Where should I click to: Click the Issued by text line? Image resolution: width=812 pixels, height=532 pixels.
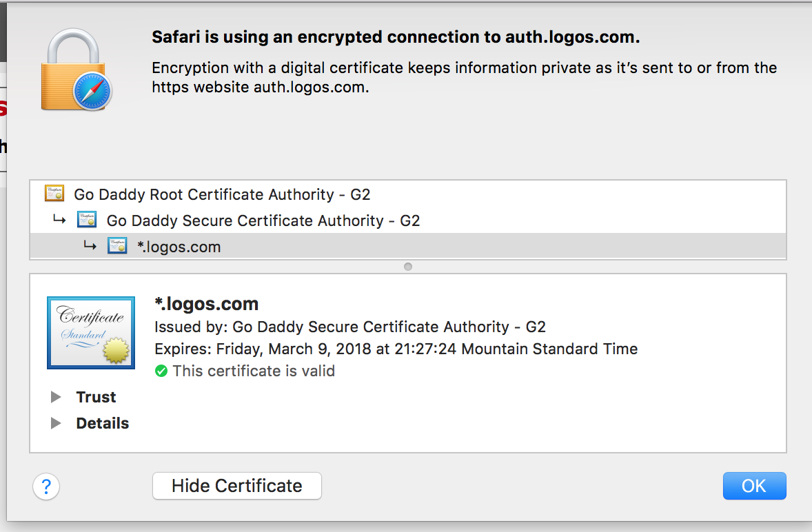pyautogui.click(x=350, y=327)
